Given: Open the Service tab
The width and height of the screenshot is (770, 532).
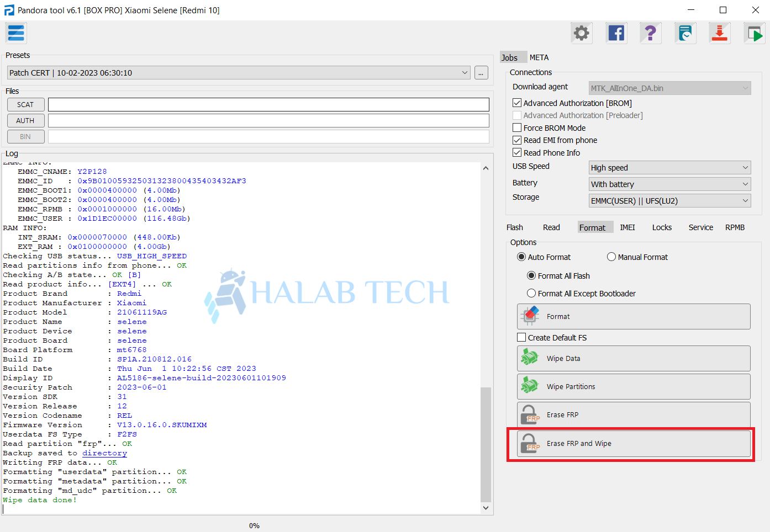Looking at the screenshot, I should click(701, 227).
